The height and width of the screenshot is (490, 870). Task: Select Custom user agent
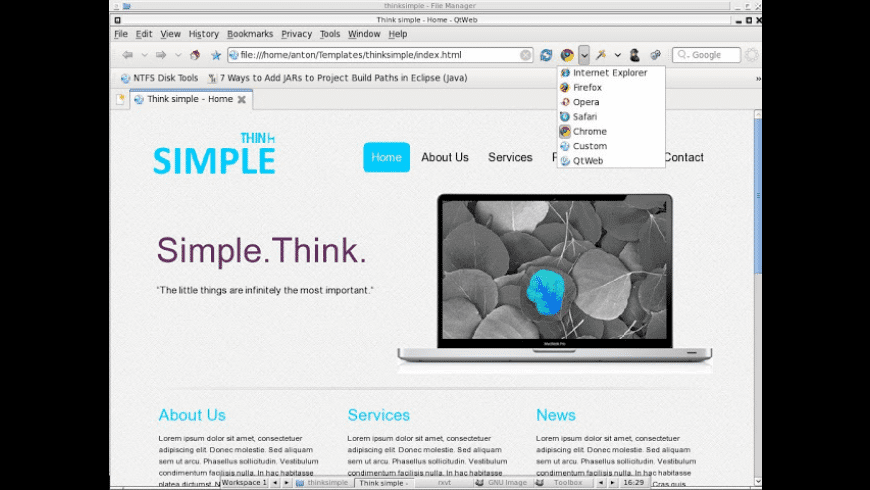coord(610,146)
